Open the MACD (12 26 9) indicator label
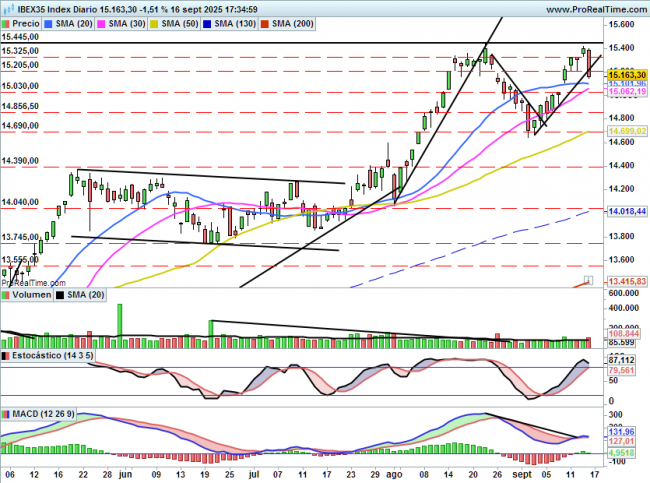 [44, 414]
